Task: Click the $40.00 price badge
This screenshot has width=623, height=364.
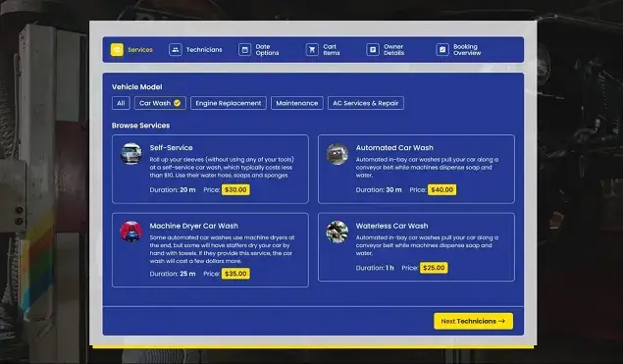Action: [x=441, y=190]
